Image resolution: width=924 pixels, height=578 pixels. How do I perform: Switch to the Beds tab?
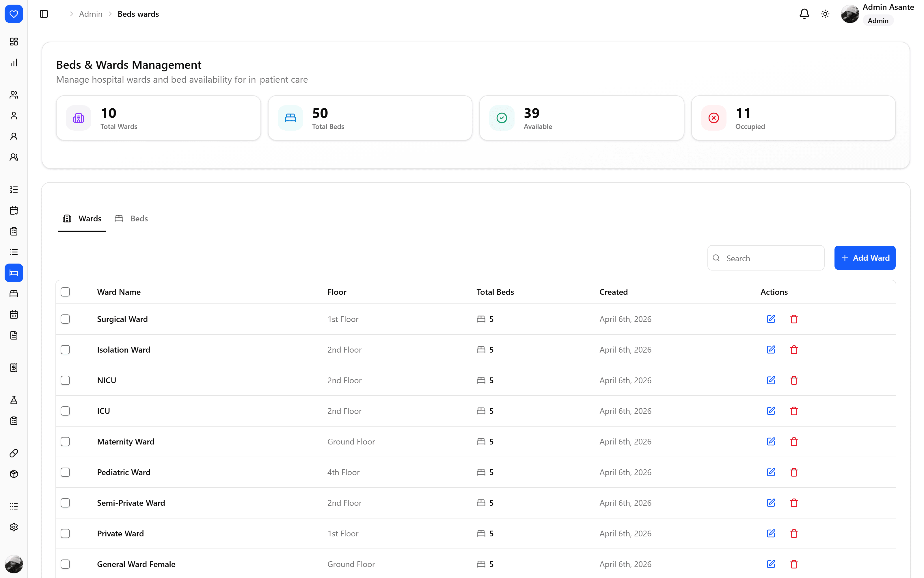[x=131, y=219]
